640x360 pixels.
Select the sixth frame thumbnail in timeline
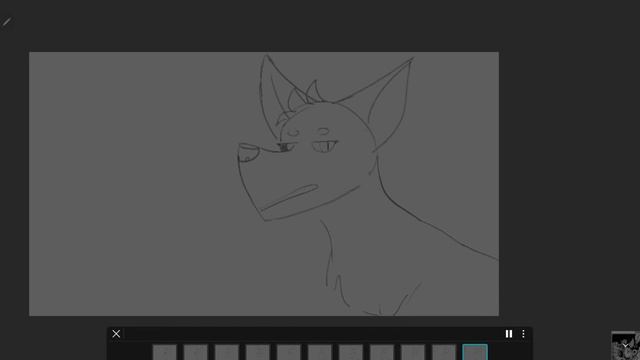click(320, 352)
